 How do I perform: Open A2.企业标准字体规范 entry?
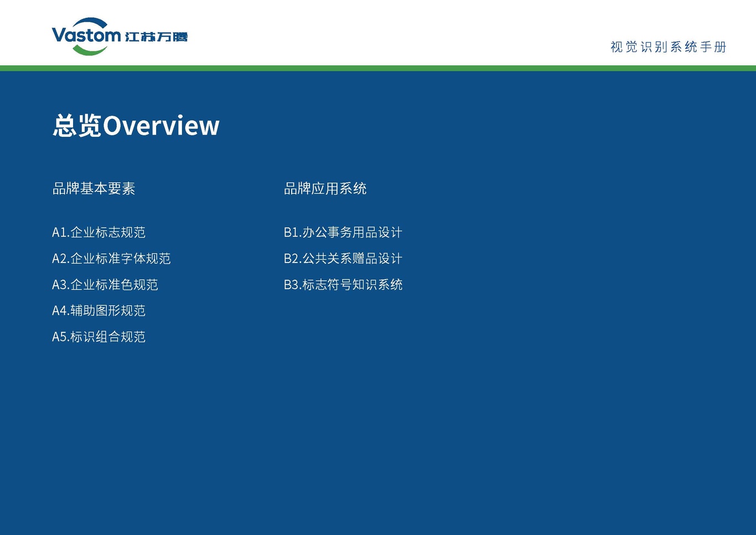click(111, 259)
